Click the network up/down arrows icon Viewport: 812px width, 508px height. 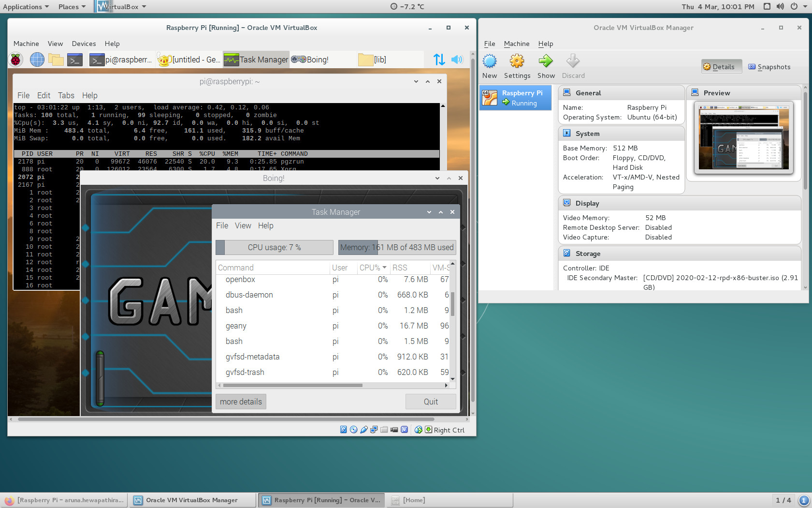click(x=439, y=60)
